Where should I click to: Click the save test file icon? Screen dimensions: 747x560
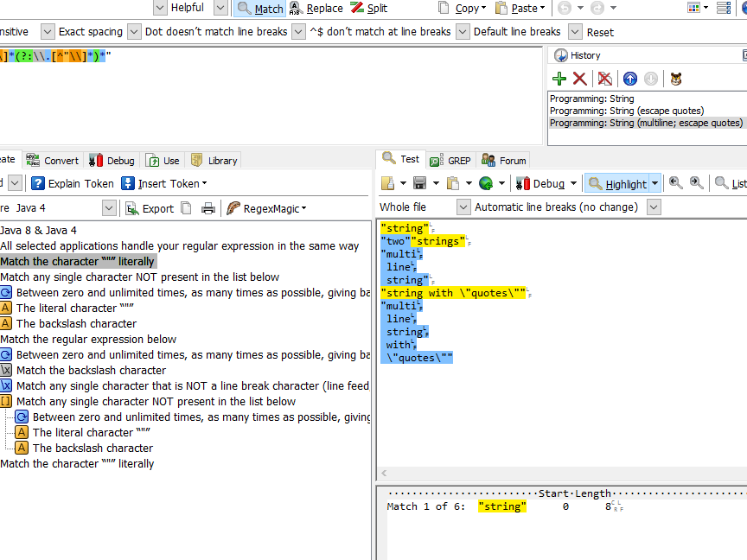point(419,183)
